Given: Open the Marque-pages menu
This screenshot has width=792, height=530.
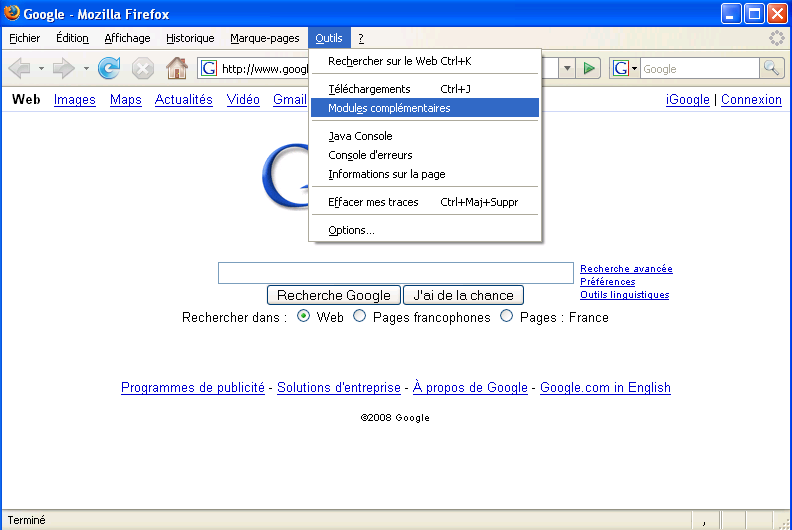Looking at the screenshot, I should point(265,38).
